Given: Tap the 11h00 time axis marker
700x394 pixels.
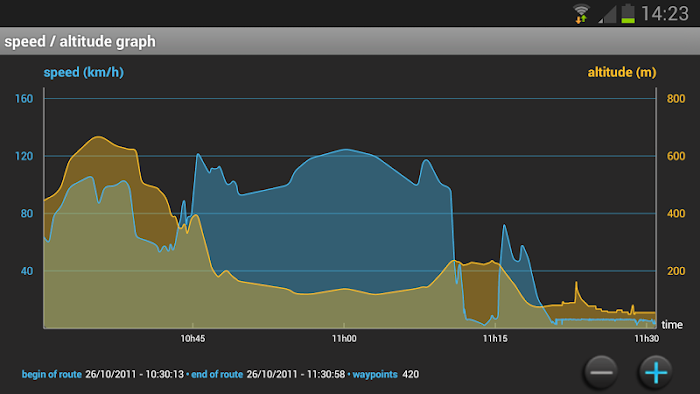Looking at the screenshot, I should coord(344,339).
